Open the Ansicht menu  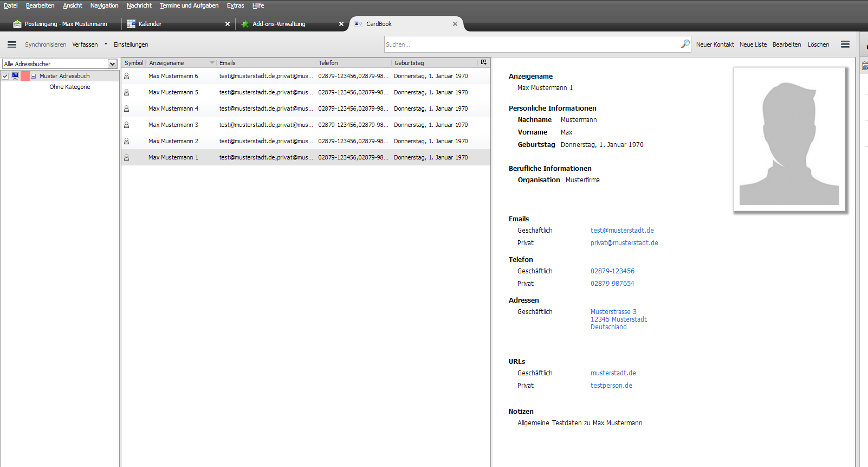click(x=73, y=5)
